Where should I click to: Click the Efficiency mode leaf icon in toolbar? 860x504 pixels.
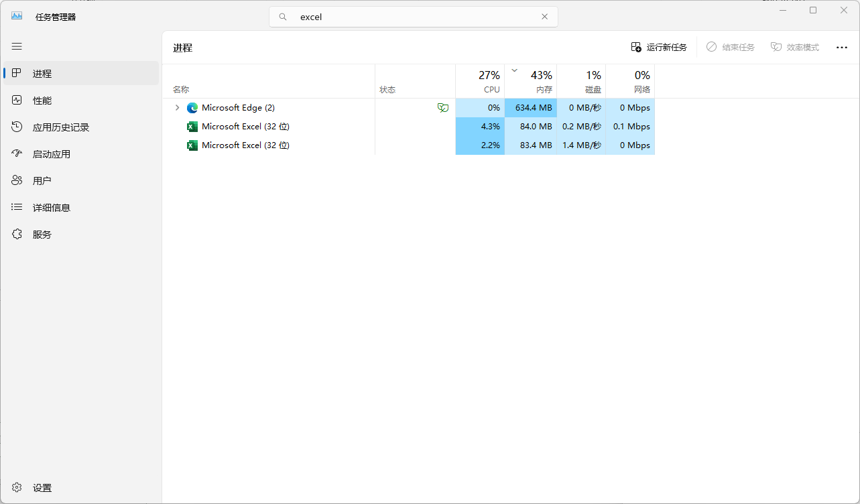click(x=776, y=47)
